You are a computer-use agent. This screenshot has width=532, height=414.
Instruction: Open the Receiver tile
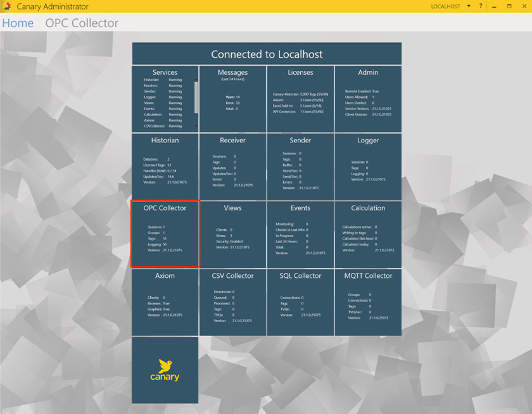click(233, 167)
